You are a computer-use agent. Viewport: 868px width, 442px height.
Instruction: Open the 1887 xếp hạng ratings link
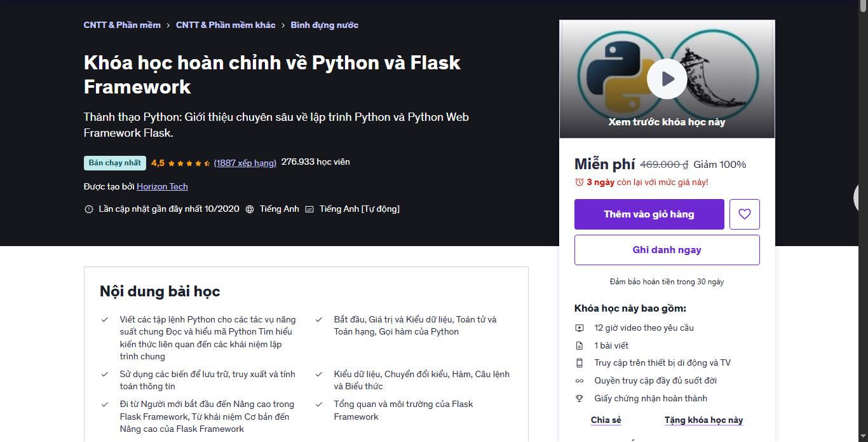[245, 163]
